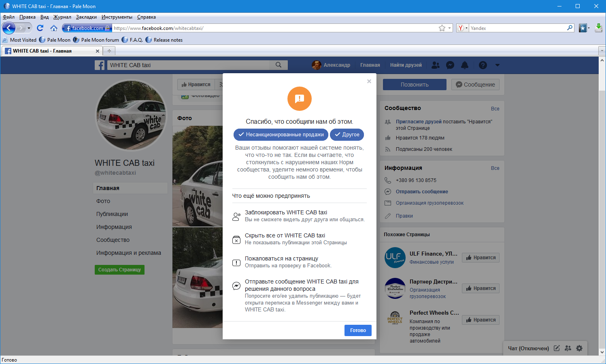This screenshot has height=364, width=606.
Task: Click the page scrollbar down arrow
Action: 602,352
